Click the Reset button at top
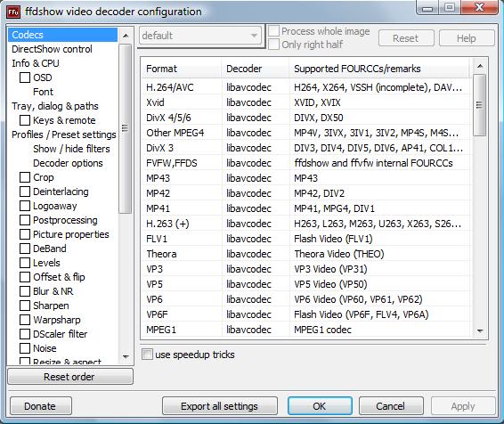 [x=406, y=38]
